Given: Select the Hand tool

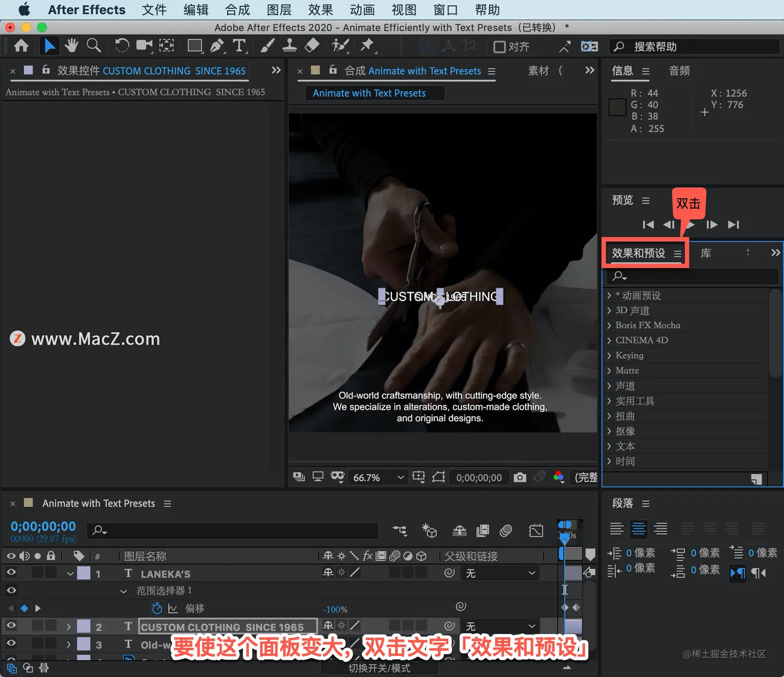Looking at the screenshot, I should [72, 46].
